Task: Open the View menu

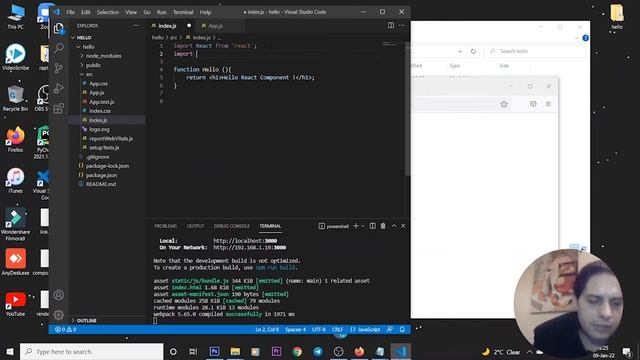Action: 131,12
